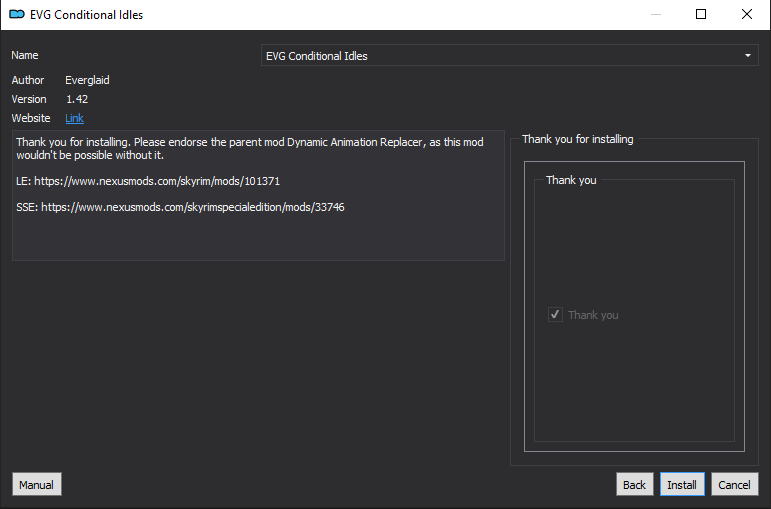Toggle the grayed Thank you checkbox
The width and height of the screenshot is (771, 509).
click(555, 314)
